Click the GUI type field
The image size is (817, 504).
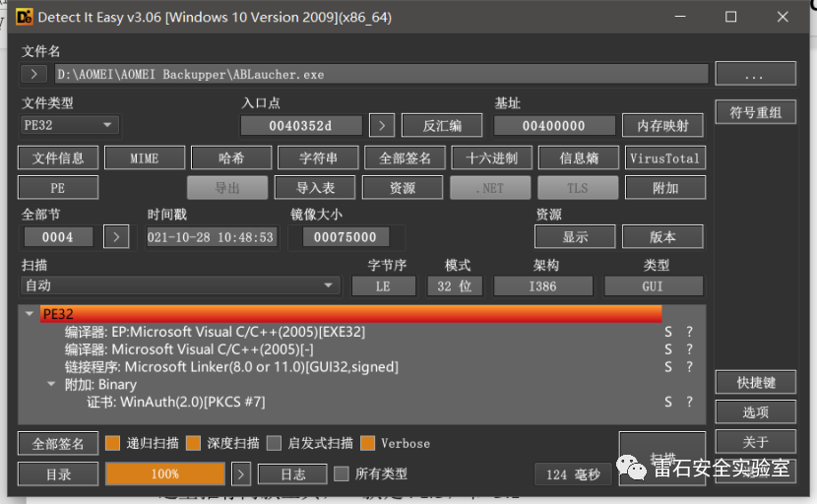pyautogui.click(x=653, y=286)
